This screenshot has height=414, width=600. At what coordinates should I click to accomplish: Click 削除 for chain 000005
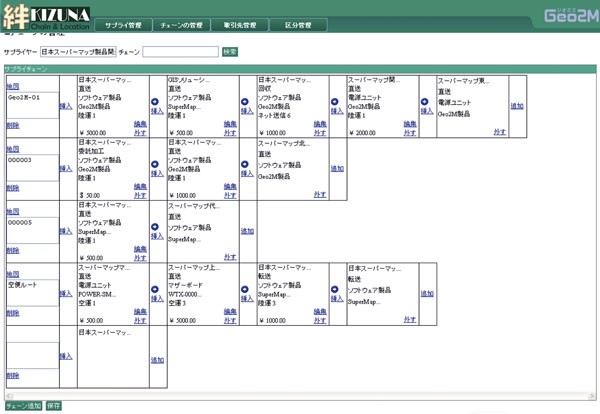click(x=13, y=251)
